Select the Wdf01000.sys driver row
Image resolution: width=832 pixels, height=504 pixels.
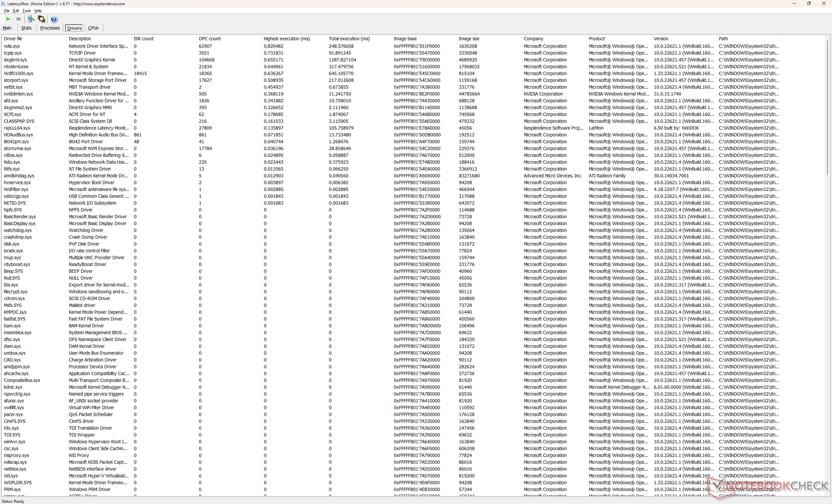tap(18, 74)
